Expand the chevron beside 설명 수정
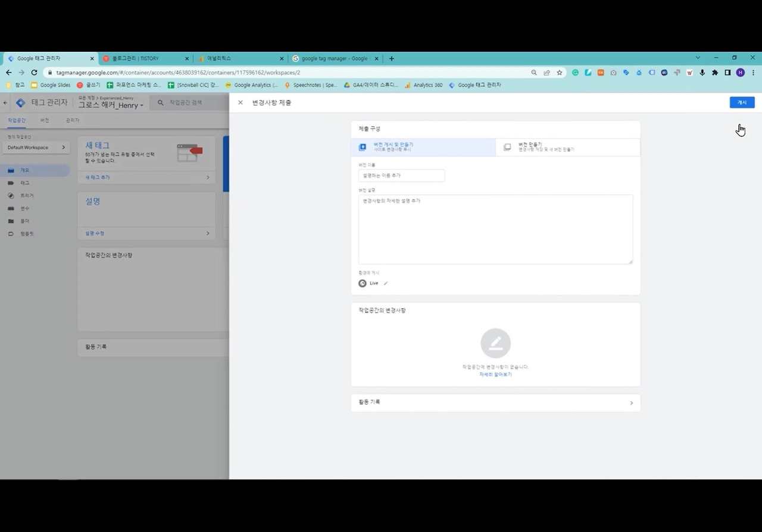 pyautogui.click(x=208, y=233)
